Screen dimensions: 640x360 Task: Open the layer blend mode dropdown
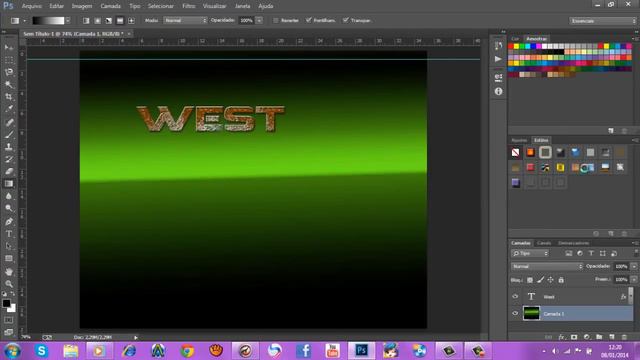[547, 267]
